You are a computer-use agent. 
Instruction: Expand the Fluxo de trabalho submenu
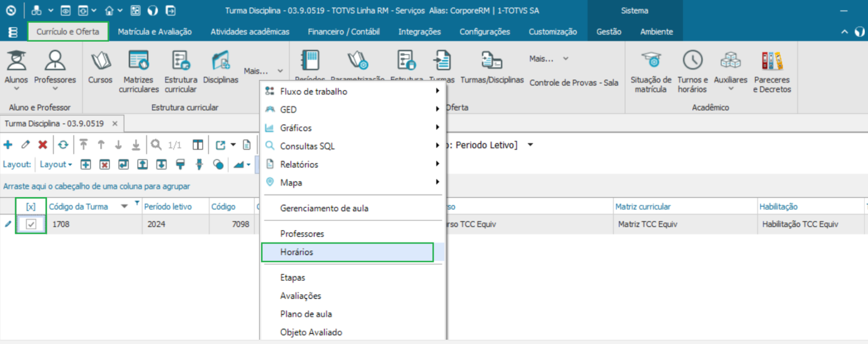pos(438,91)
